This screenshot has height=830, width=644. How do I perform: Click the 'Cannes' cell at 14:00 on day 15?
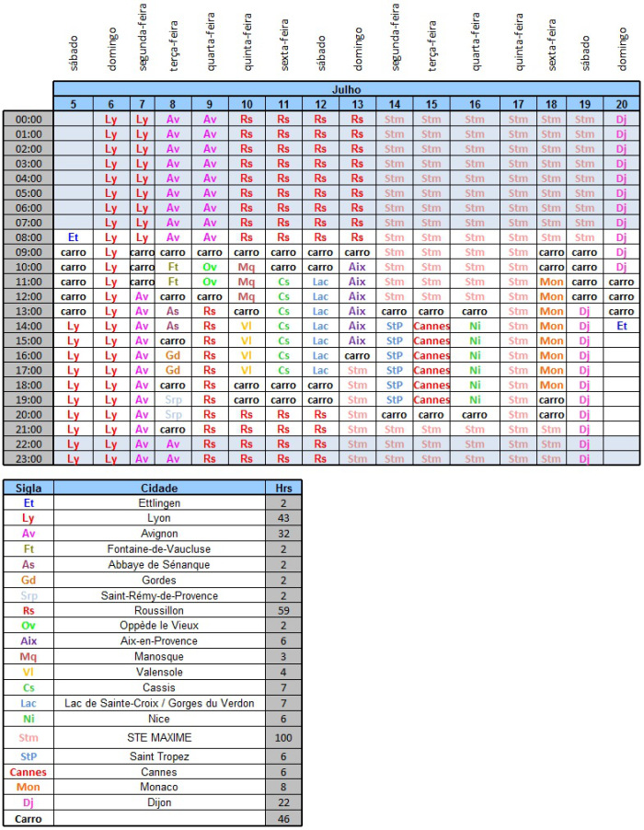pyautogui.click(x=431, y=326)
